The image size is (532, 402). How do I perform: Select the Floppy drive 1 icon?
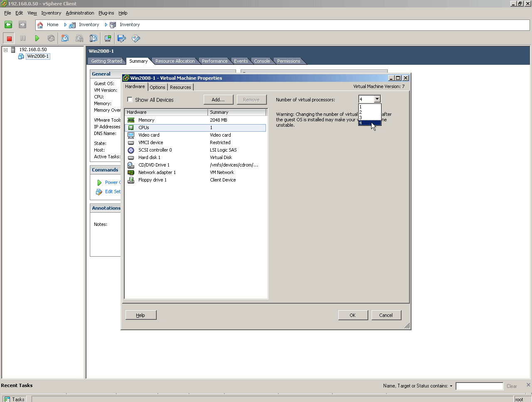tap(131, 180)
